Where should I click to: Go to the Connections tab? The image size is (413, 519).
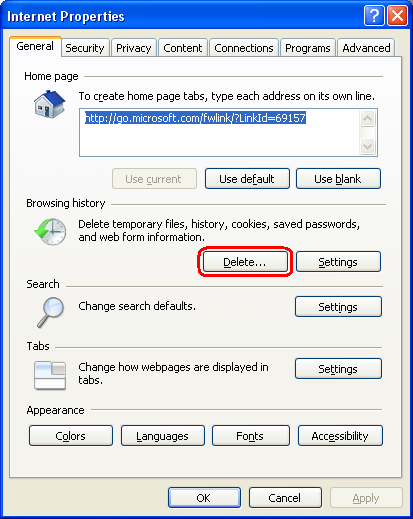[x=244, y=48]
